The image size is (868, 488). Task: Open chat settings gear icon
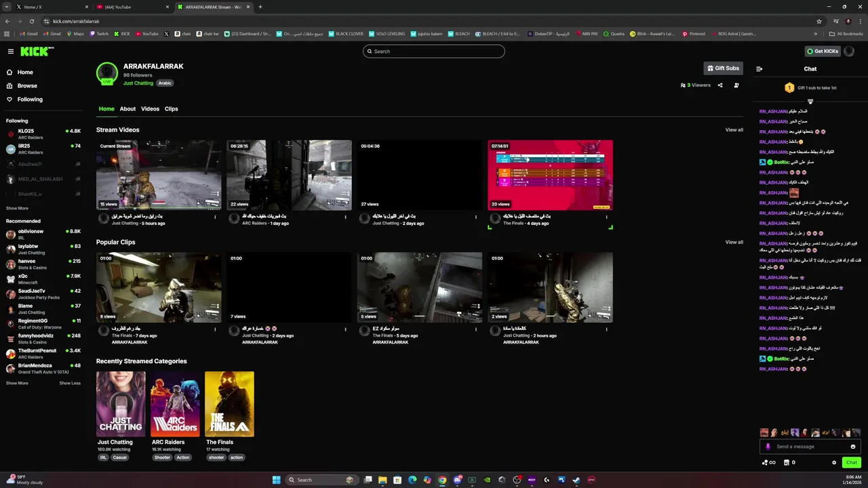(834, 463)
